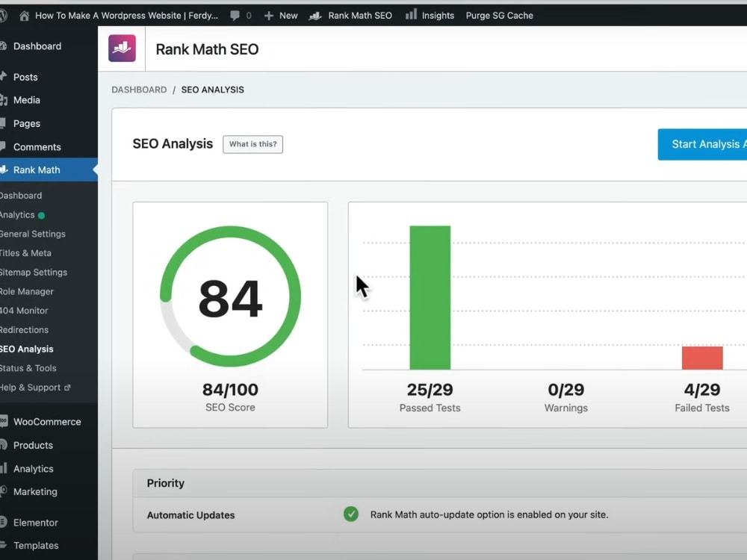Click the green checkmark beside Automatic Updates
Image resolution: width=747 pixels, height=560 pixels.
[x=351, y=514]
